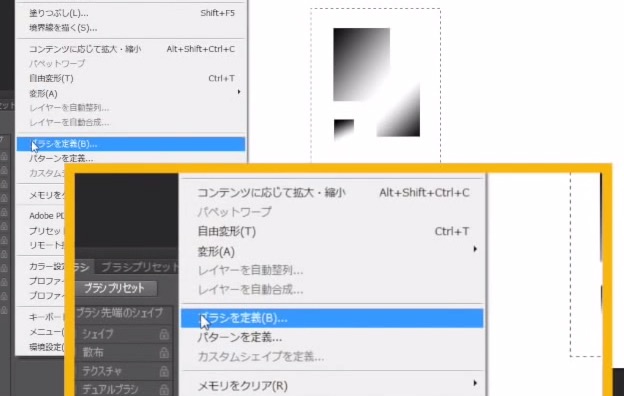The width and height of the screenshot is (624, 396).
Task: Toggle the テクスチャ brush option
Action: click(x=102, y=371)
